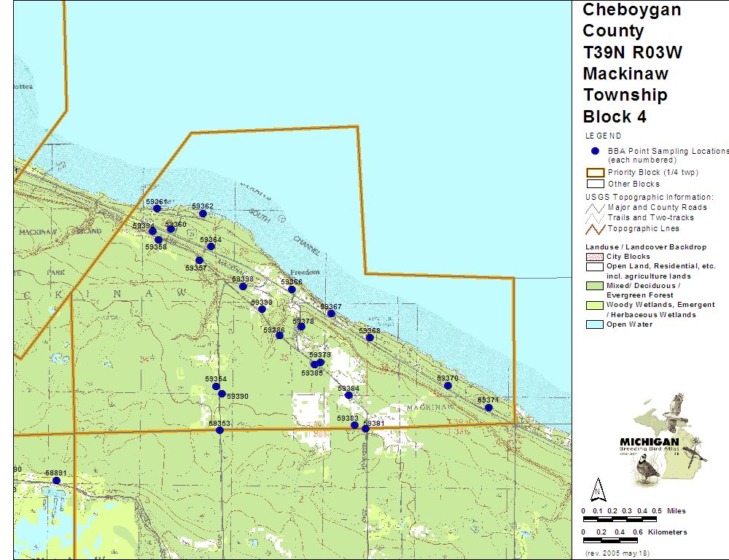This screenshot has height=560, width=729.
Task: Select the City Blocks legend swatch
Action: (595, 257)
